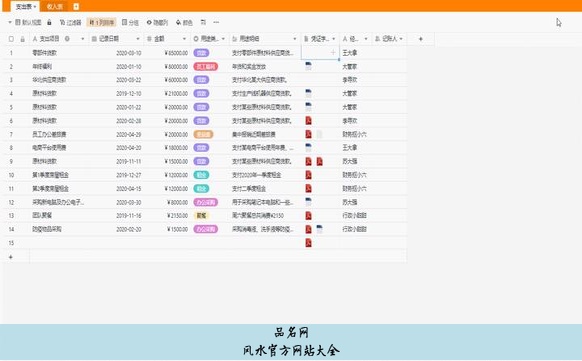582x361 pixels.
Task: Select the 2019-12-10 date cell
Action: click(x=117, y=93)
